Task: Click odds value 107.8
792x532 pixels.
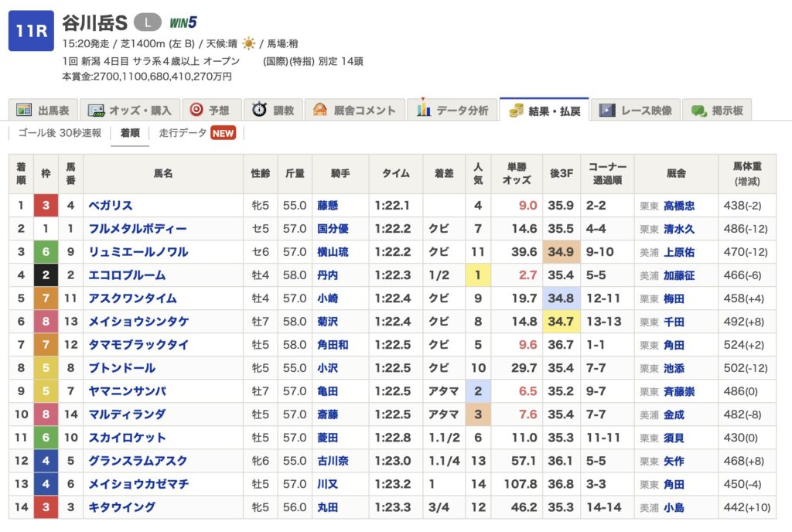Action: pyautogui.click(x=521, y=484)
